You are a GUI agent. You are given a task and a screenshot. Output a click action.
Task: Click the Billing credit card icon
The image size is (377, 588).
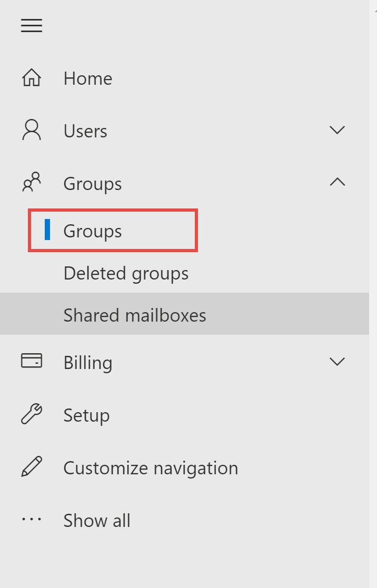[32, 361]
